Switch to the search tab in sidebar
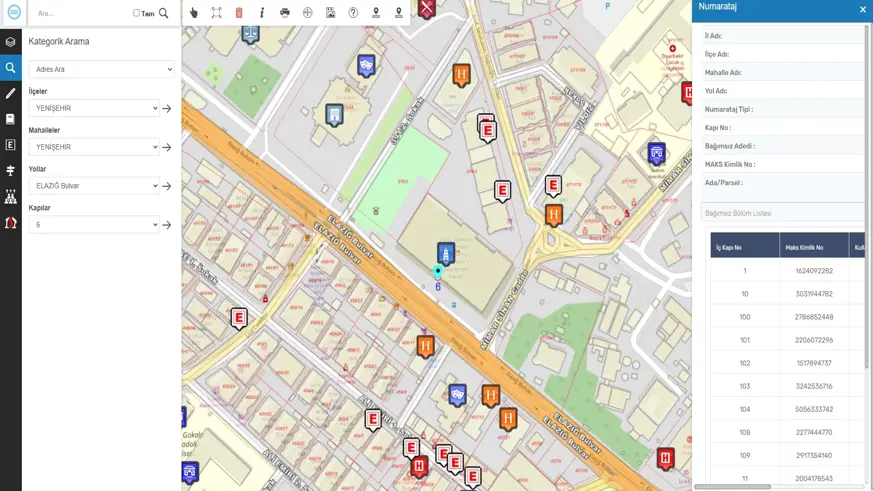 tap(11, 68)
